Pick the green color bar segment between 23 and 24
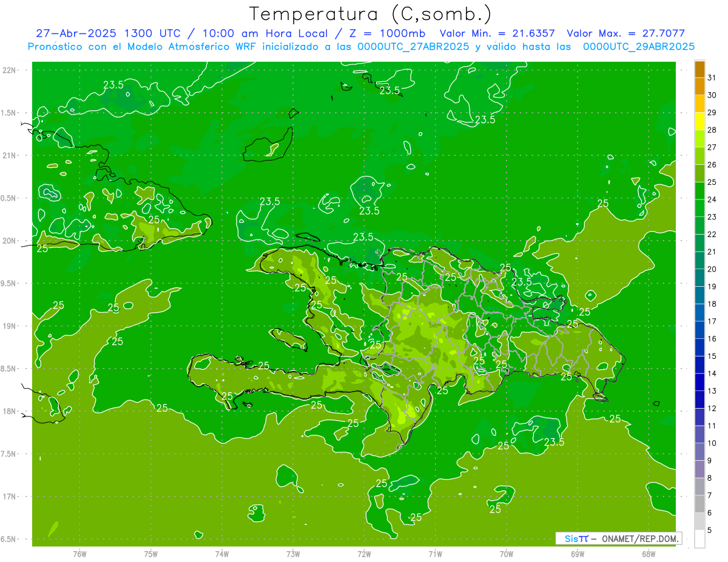This screenshot has width=728, height=562. [x=699, y=208]
